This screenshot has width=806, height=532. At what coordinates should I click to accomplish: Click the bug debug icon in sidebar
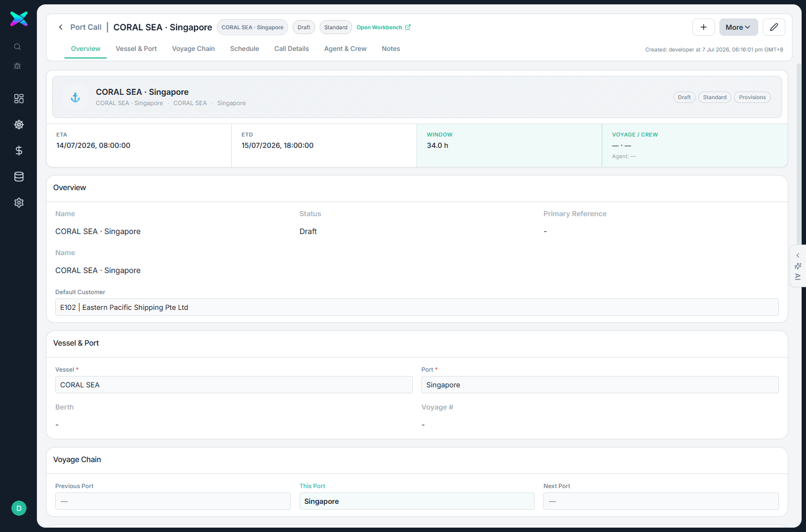17,66
